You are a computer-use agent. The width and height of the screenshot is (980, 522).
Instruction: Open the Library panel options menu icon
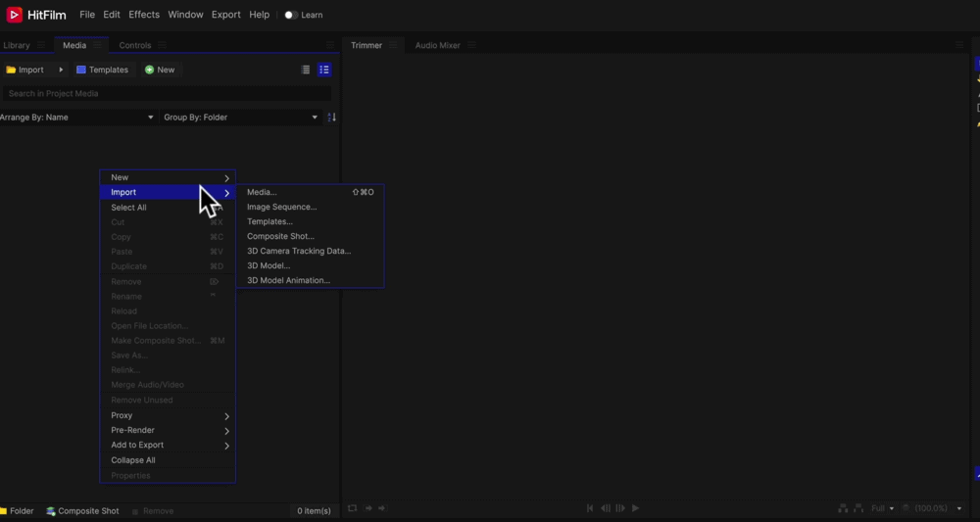pyautogui.click(x=41, y=45)
